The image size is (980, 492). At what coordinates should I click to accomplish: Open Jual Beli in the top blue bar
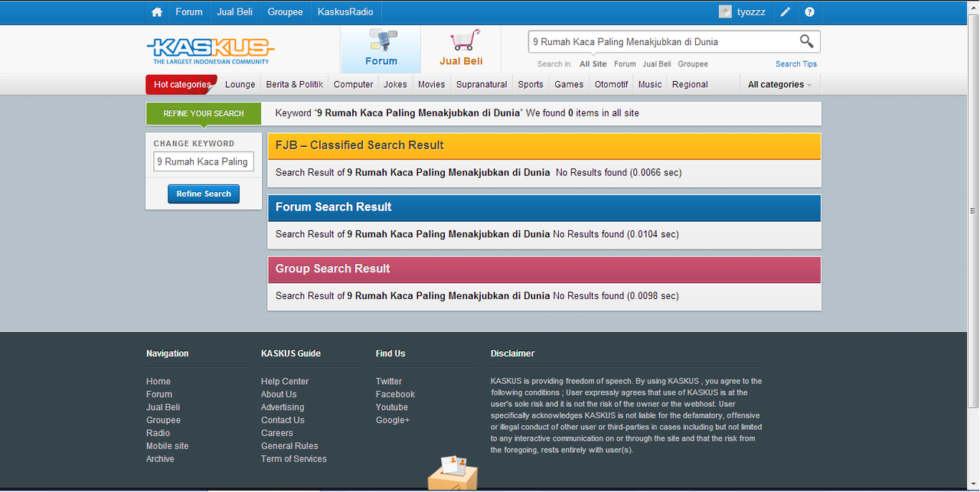235,12
